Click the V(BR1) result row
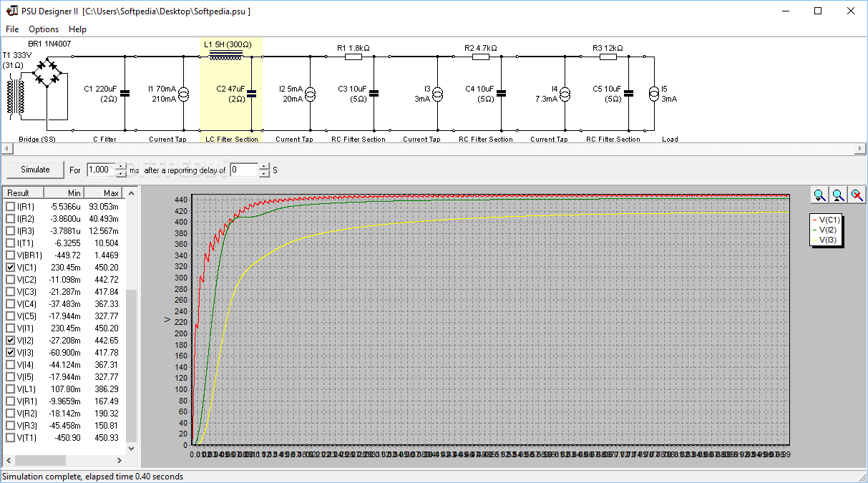Viewport: 868px width, 483px height. click(63, 255)
